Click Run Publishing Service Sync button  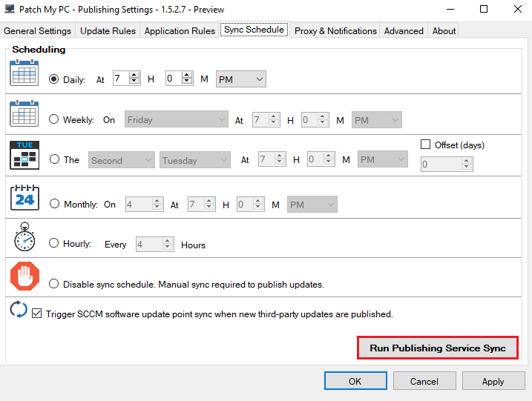pos(437,348)
